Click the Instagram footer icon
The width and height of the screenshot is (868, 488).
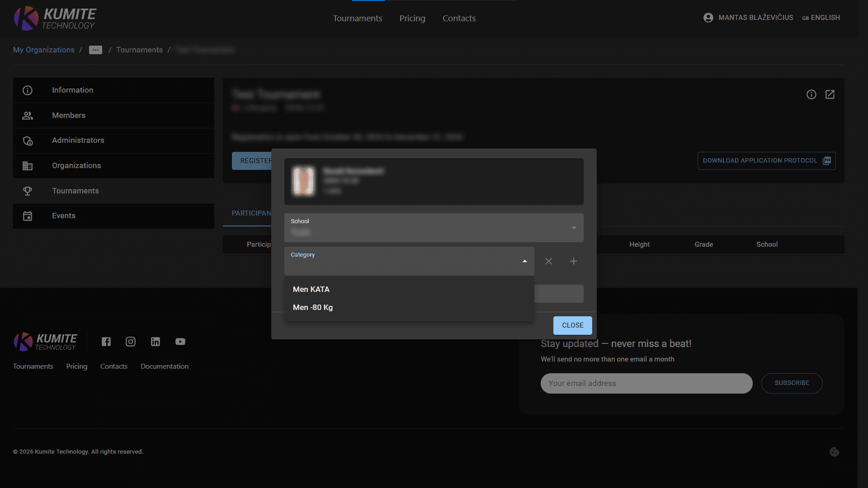pos(131,342)
